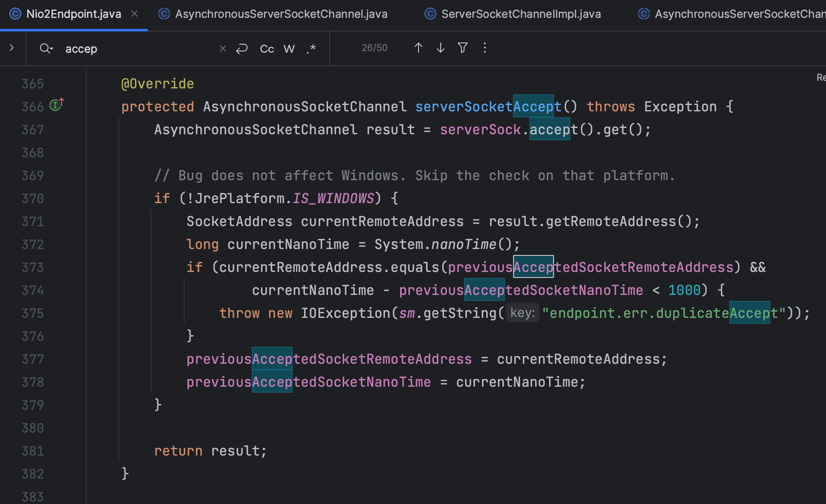Toggle regex search option
The height and width of the screenshot is (504, 826).
tap(311, 49)
